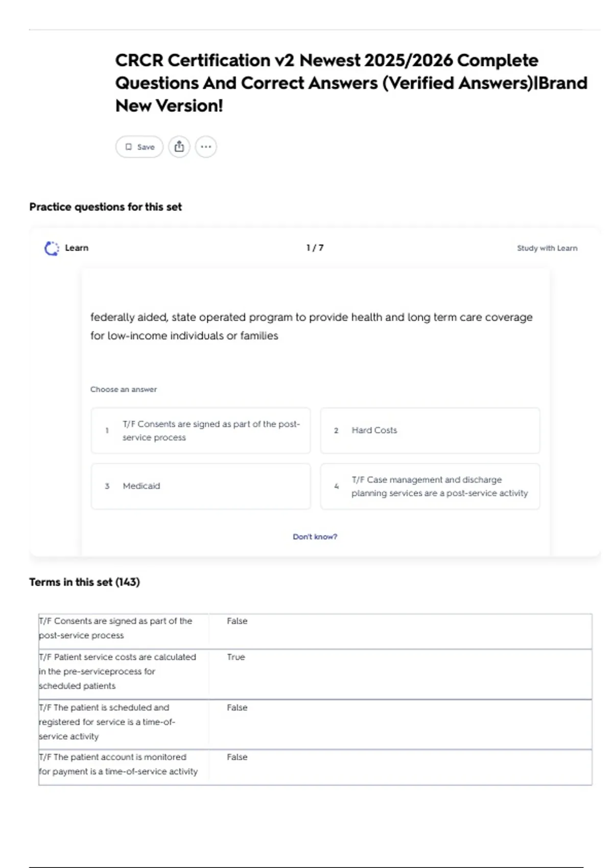Open 'Study with Learn' link
Image resolution: width=613 pixels, height=868 pixels.
(547, 248)
